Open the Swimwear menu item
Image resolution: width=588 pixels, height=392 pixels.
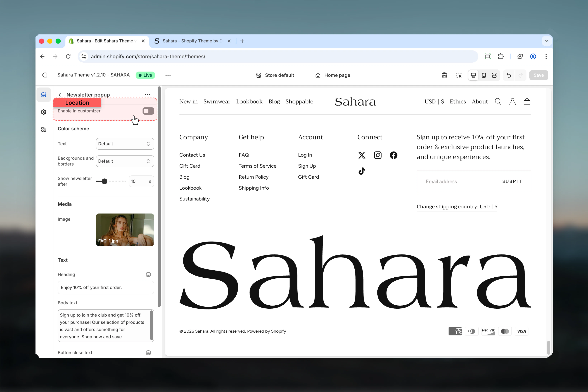(217, 101)
